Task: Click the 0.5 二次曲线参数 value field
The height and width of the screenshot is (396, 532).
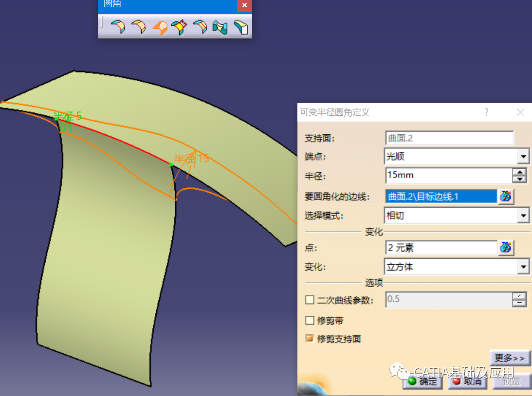Action: tap(449, 299)
